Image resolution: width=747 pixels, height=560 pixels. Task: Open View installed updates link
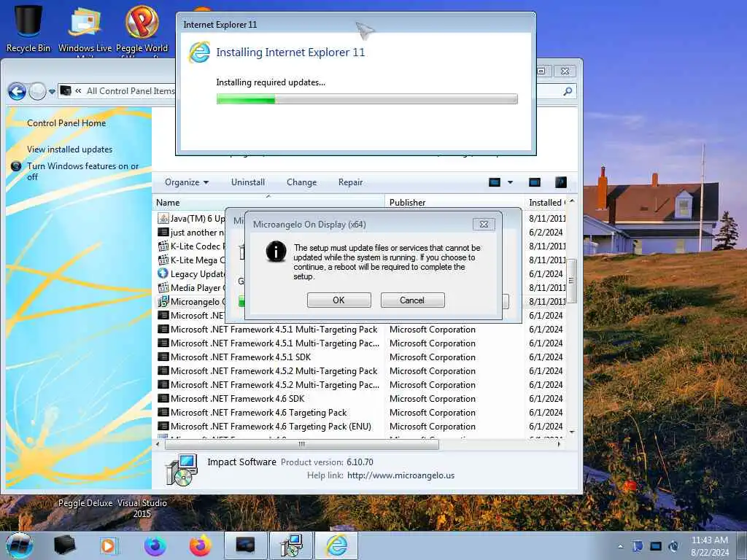tap(69, 149)
